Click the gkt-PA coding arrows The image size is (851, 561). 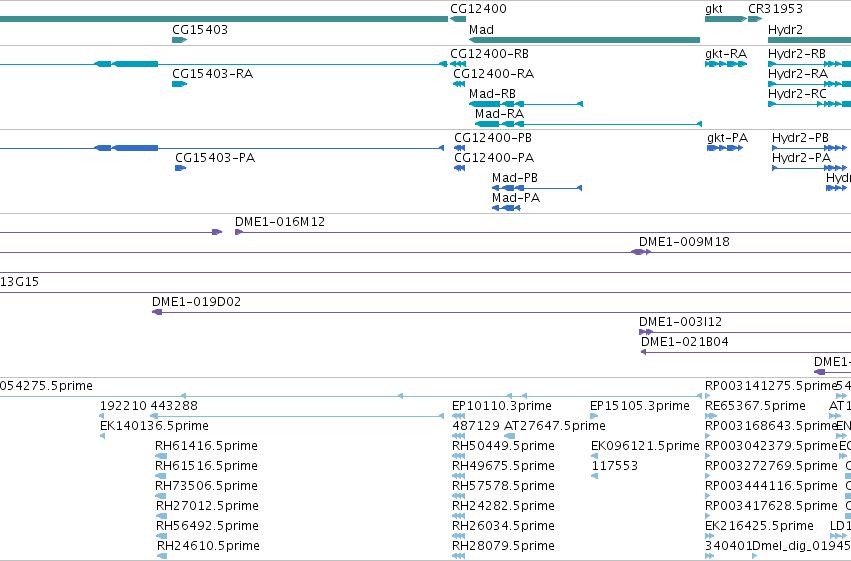point(725,148)
